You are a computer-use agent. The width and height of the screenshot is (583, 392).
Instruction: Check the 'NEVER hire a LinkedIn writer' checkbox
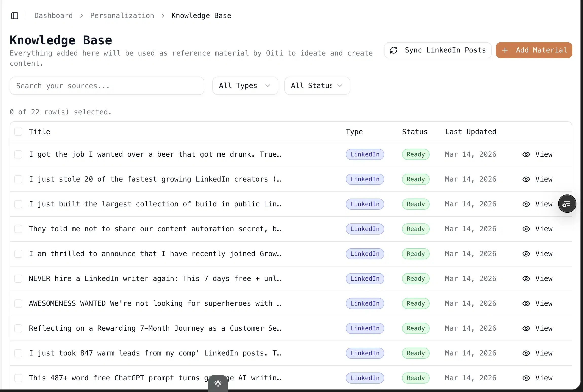18,279
